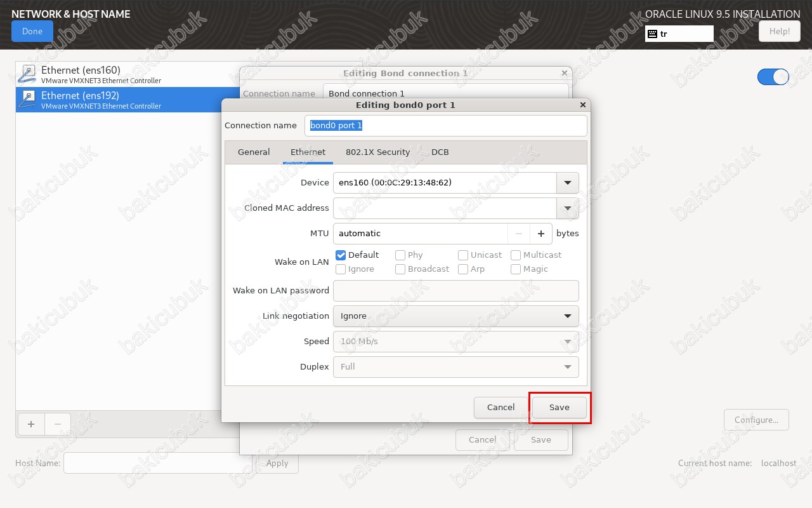Image resolution: width=812 pixels, height=508 pixels.
Task: Click the Connection name input field
Action: coord(445,126)
